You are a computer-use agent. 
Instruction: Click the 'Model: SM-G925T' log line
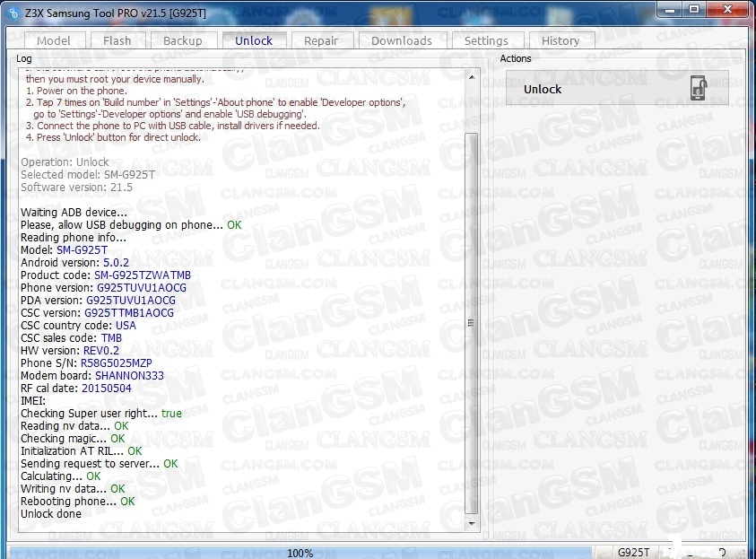(x=65, y=249)
